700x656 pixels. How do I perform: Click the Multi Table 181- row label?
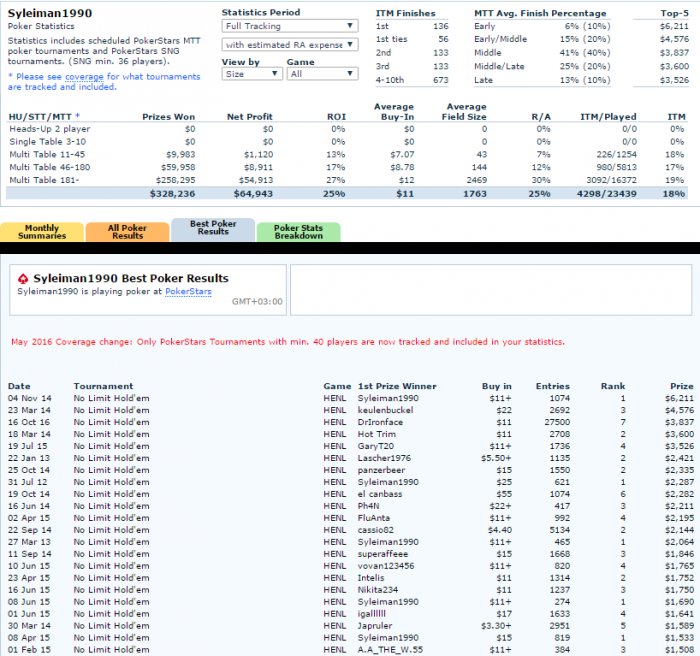click(x=46, y=177)
